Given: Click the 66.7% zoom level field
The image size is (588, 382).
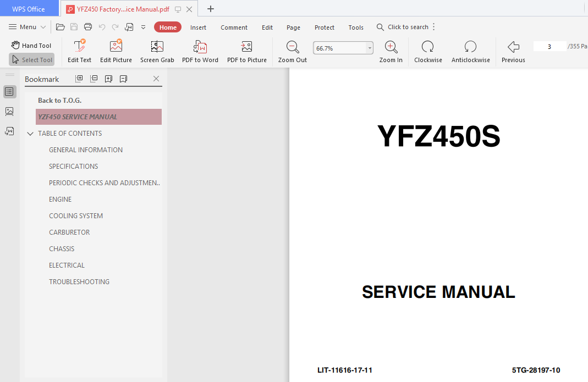Looking at the screenshot, I should [x=340, y=48].
